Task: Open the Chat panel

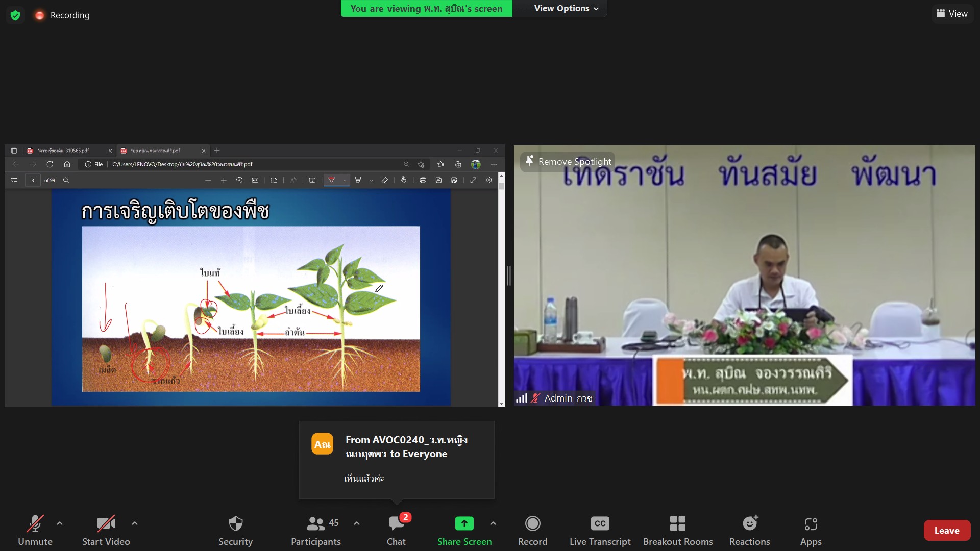Action: (x=397, y=531)
